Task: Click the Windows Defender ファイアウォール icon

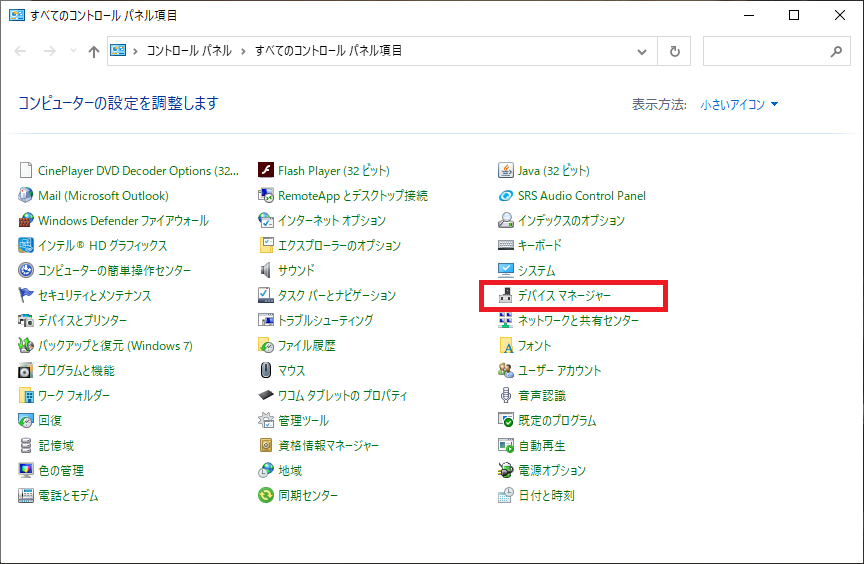Action: tap(26, 221)
